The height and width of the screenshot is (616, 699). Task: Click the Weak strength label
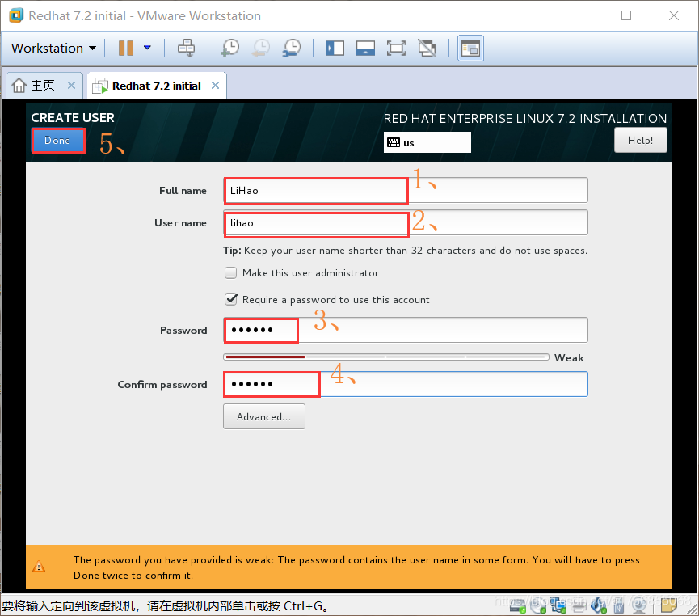tap(569, 358)
